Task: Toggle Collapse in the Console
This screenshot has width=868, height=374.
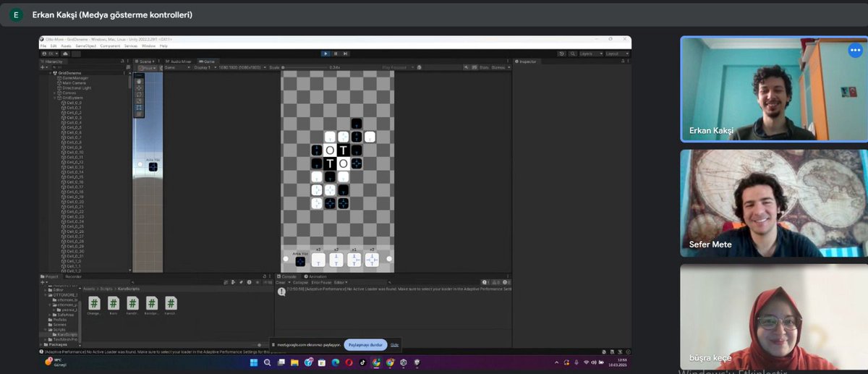Action: point(300,282)
